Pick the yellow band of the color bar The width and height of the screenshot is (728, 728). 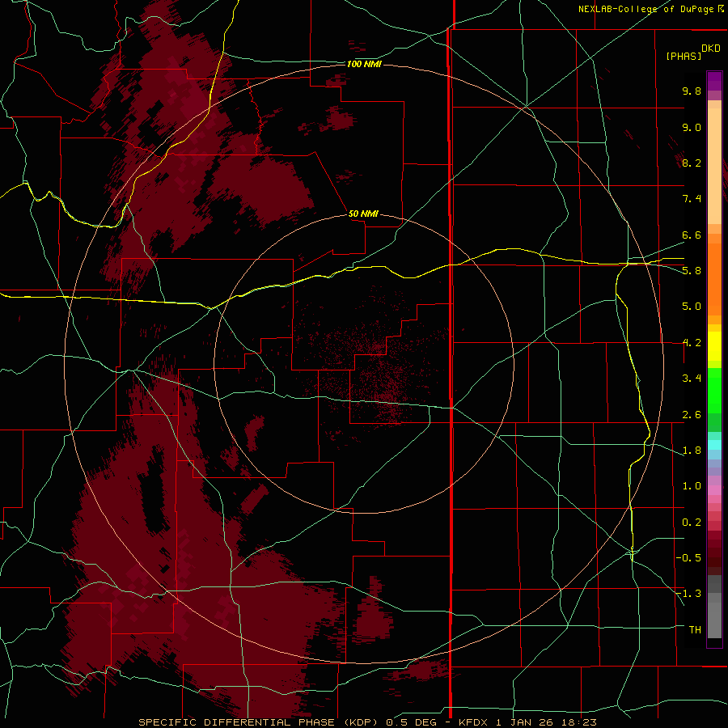coord(714,346)
